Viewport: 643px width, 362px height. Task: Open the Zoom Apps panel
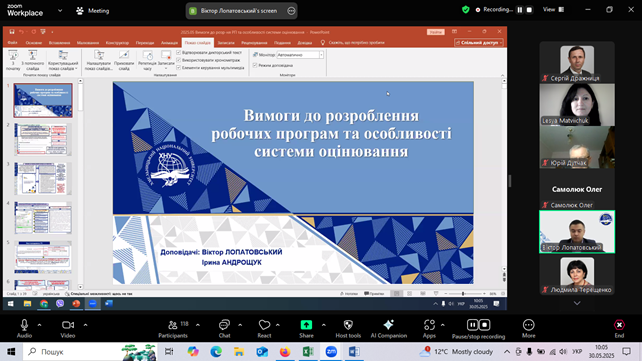[x=429, y=328]
